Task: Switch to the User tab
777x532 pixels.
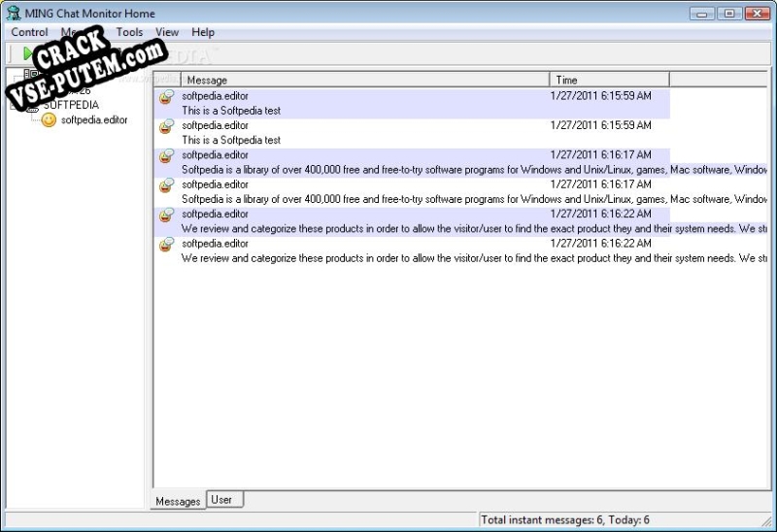Action: [225, 499]
